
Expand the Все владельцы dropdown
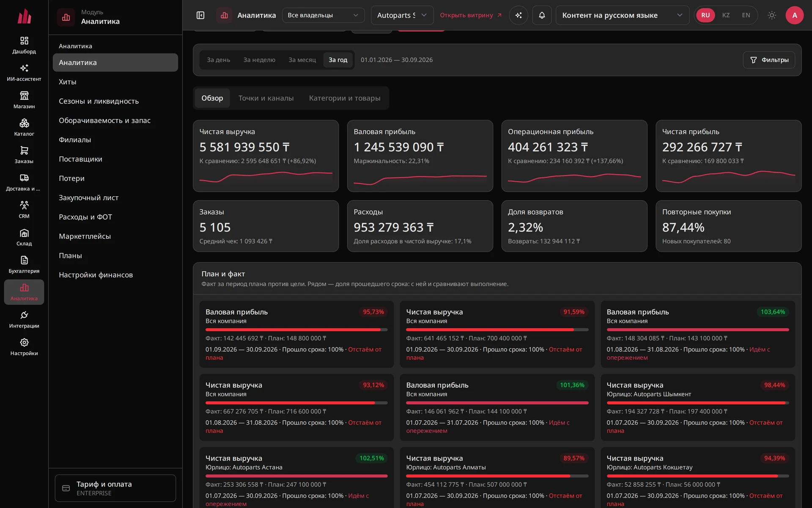point(323,15)
